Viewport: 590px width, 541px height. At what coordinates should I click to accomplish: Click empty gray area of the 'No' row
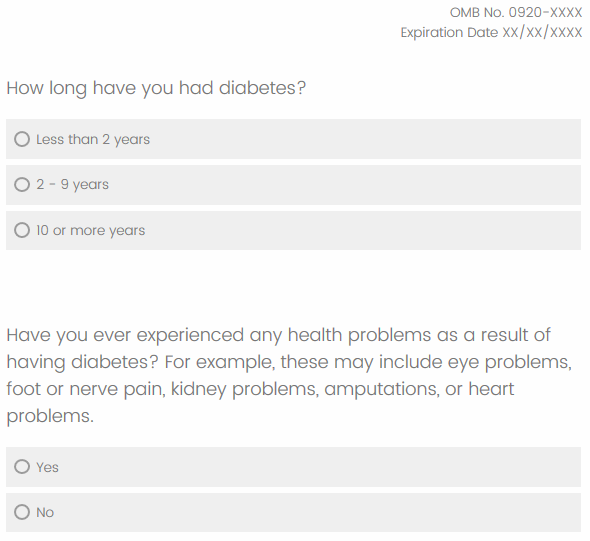pyautogui.click(x=318, y=512)
